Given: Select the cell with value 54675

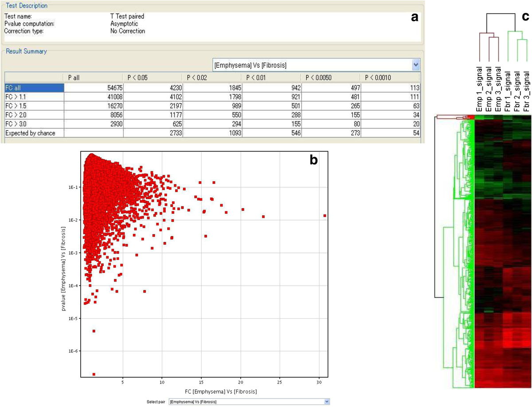Looking at the screenshot, I should (94, 87).
